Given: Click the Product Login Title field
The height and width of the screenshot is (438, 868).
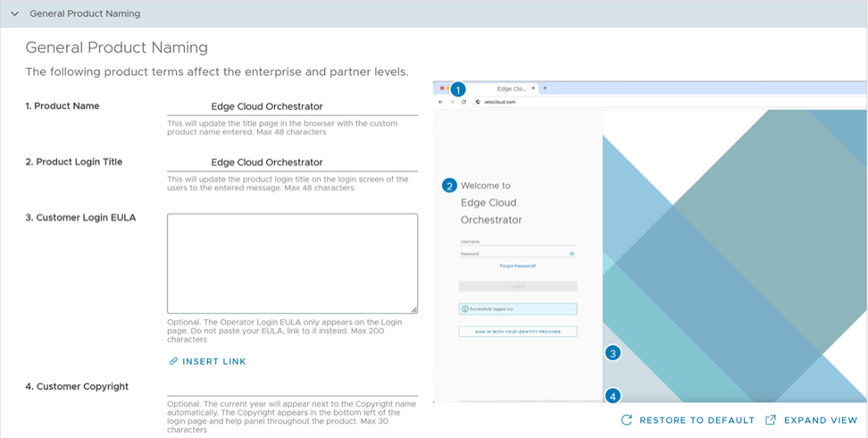Looking at the screenshot, I should click(x=292, y=163).
